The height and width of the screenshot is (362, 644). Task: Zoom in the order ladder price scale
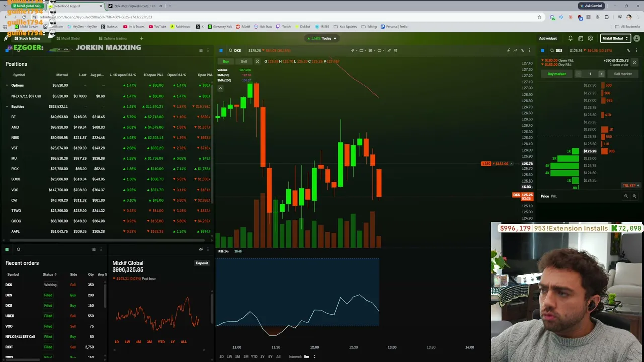pyautogui.click(x=634, y=196)
